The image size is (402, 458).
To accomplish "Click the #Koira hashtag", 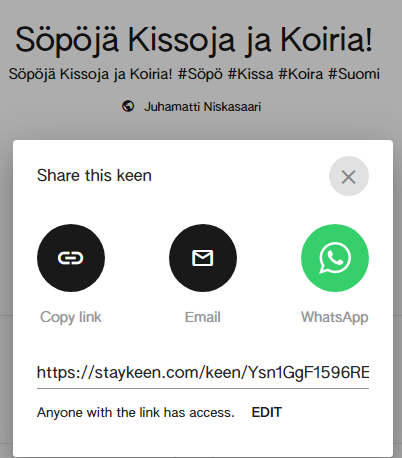I will 301,74.
